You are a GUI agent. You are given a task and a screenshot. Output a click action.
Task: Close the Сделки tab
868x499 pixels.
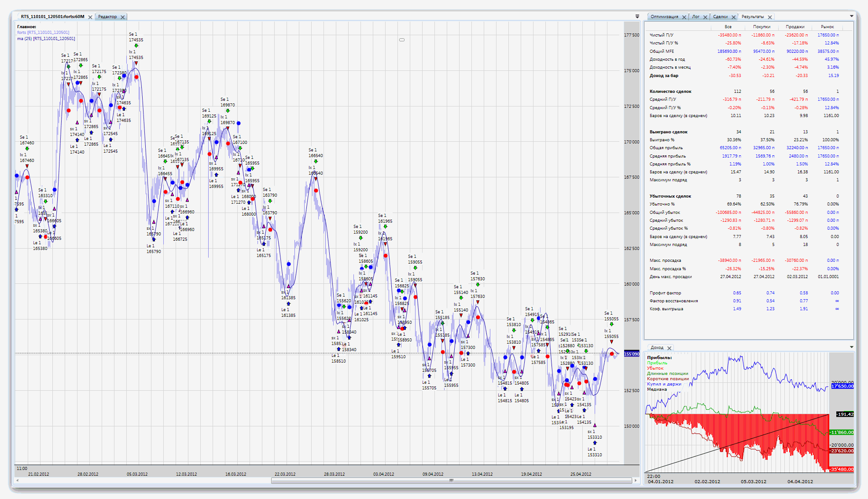point(734,17)
